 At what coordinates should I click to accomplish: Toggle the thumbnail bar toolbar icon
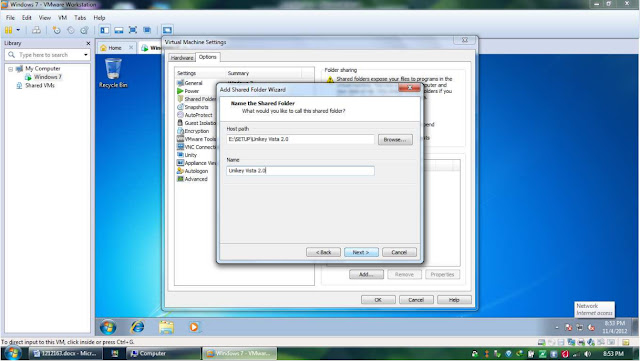(119, 30)
